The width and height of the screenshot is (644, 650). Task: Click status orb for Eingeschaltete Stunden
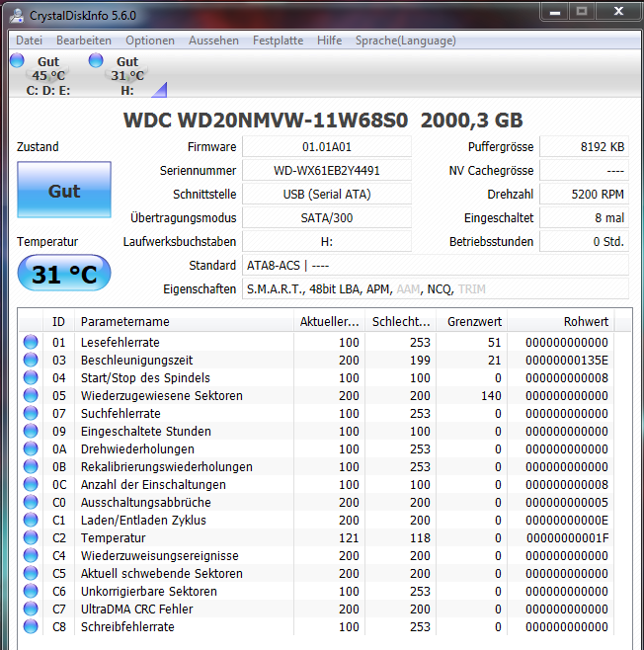[x=31, y=431]
